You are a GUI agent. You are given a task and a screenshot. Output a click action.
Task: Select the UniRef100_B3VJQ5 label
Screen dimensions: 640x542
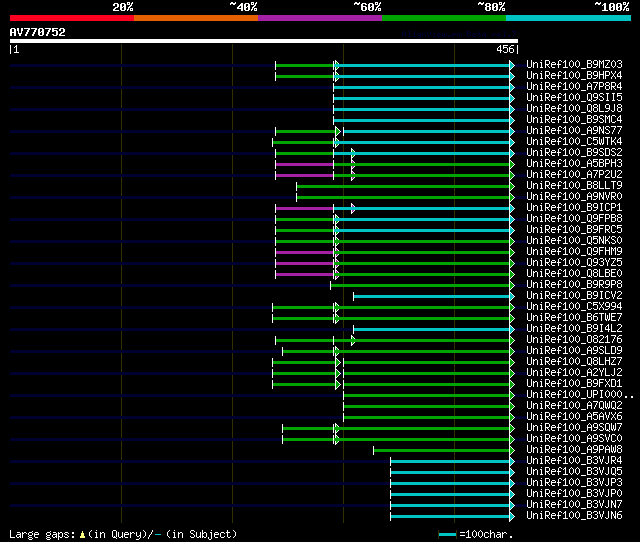[x=574, y=472]
